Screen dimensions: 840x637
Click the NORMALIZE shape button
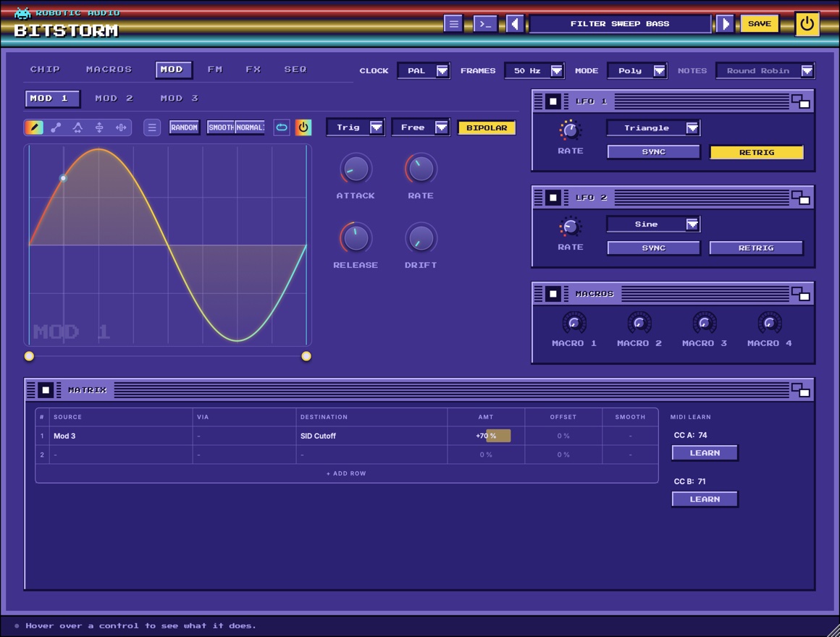point(250,127)
